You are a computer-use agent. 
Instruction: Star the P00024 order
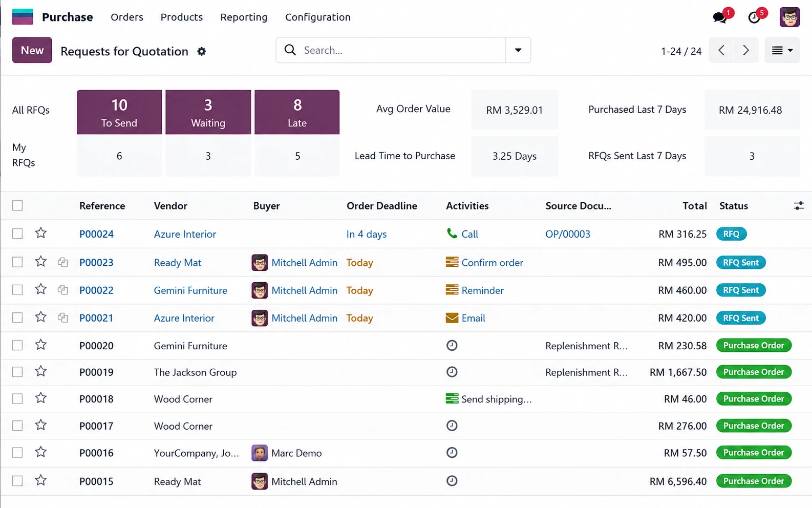click(x=41, y=234)
